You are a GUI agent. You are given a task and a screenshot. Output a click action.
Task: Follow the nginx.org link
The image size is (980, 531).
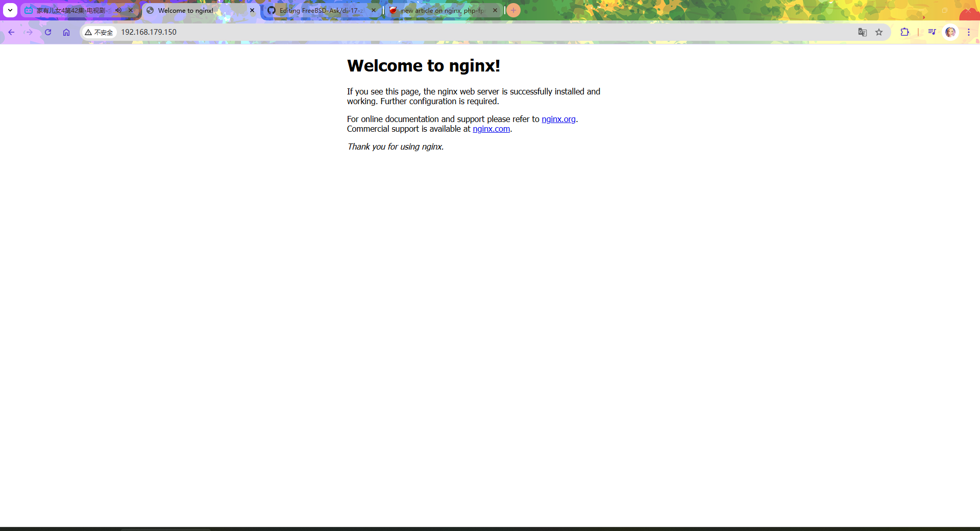coord(558,119)
